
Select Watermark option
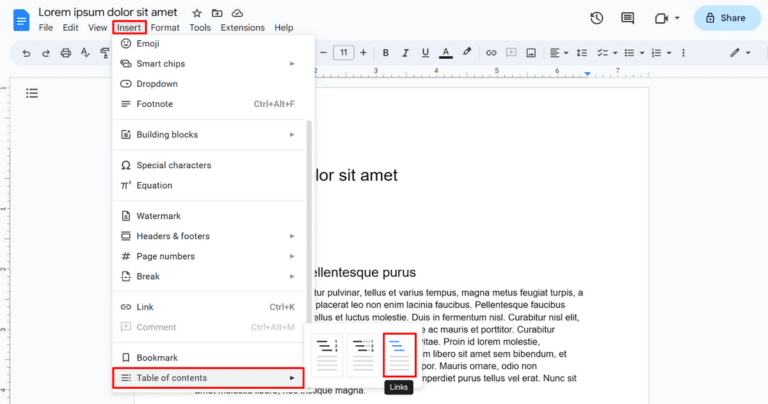click(x=209, y=216)
